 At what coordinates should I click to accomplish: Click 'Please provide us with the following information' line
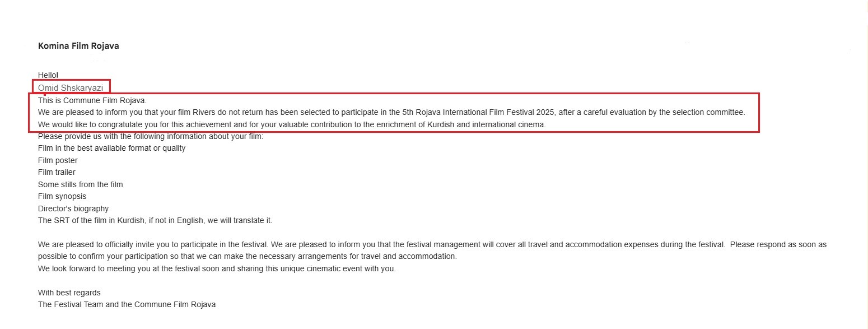pos(150,137)
